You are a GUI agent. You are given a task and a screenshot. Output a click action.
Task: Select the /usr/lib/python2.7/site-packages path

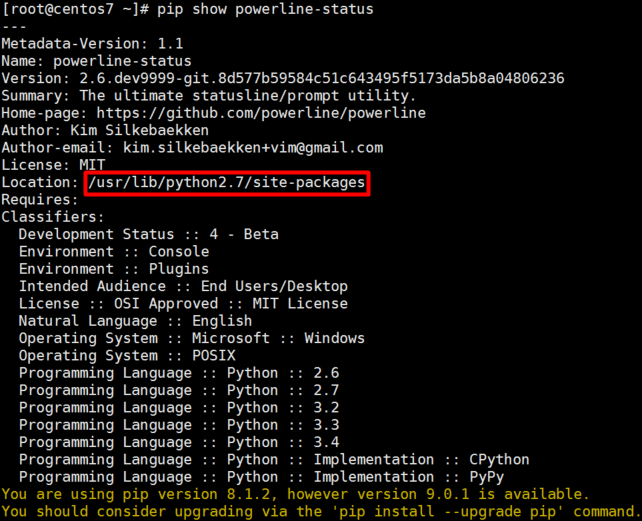click(x=226, y=183)
